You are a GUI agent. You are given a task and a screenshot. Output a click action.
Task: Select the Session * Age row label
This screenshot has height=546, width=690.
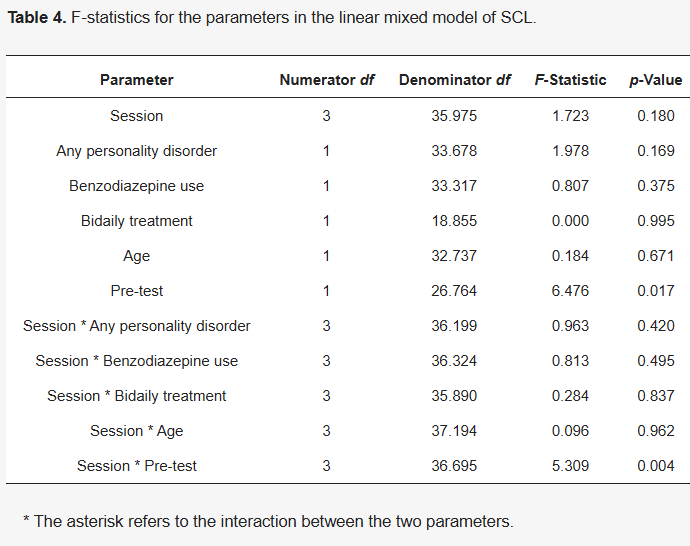click(137, 431)
